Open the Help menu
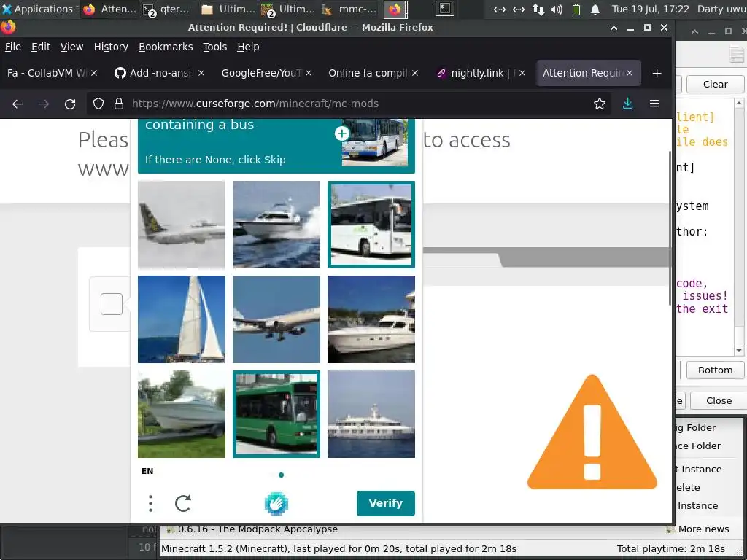The width and height of the screenshot is (747, 560). (248, 47)
